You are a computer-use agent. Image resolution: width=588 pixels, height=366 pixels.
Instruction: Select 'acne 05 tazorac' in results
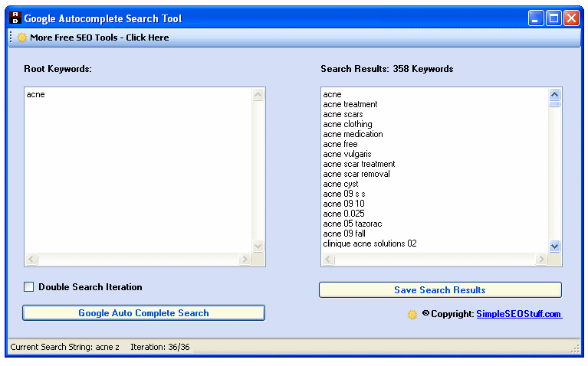click(x=353, y=224)
